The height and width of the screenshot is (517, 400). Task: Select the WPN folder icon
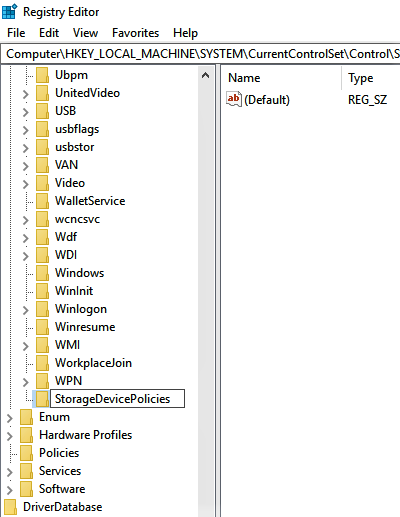(x=42, y=381)
